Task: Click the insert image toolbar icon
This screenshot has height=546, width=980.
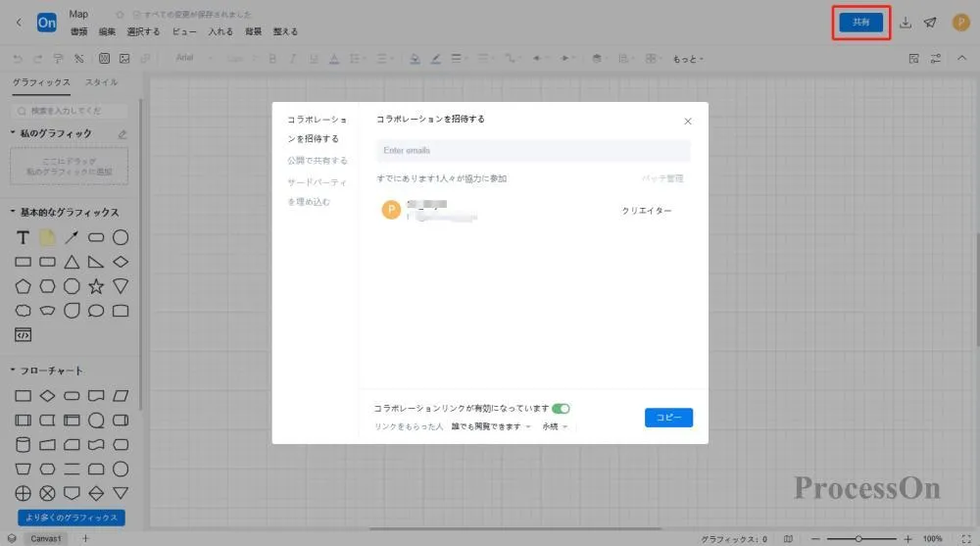Action: pos(123,58)
